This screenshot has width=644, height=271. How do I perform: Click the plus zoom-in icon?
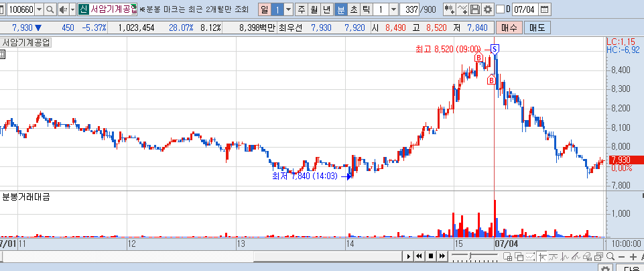click(x=633, y=257)
